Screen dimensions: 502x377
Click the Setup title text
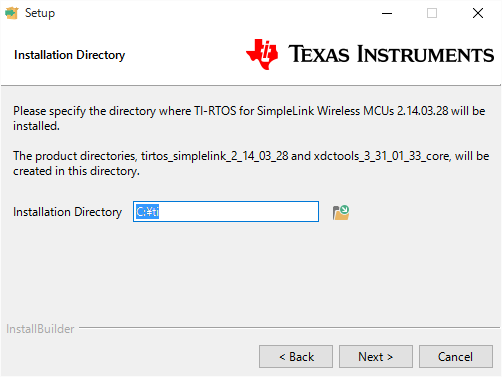pos(40,13)
